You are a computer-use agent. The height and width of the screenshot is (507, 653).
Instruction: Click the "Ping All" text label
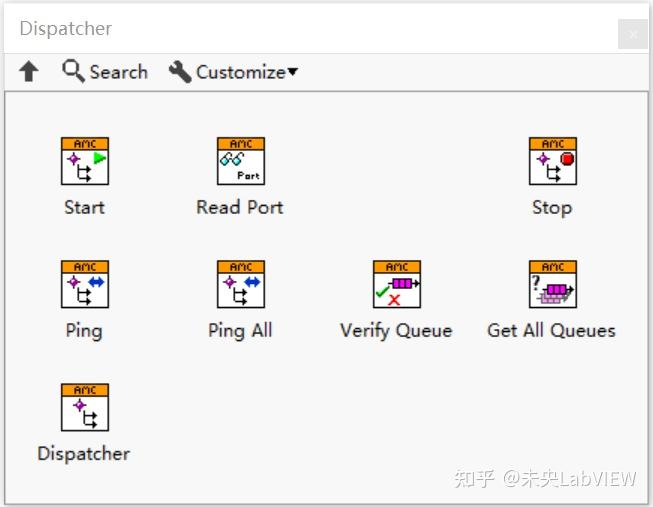(240, 331)
